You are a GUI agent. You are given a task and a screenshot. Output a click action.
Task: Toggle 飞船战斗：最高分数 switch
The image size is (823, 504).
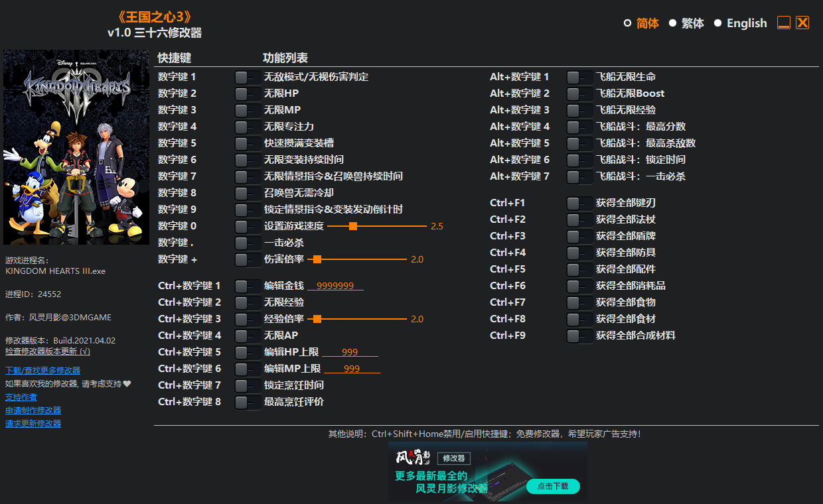(579, 127)
